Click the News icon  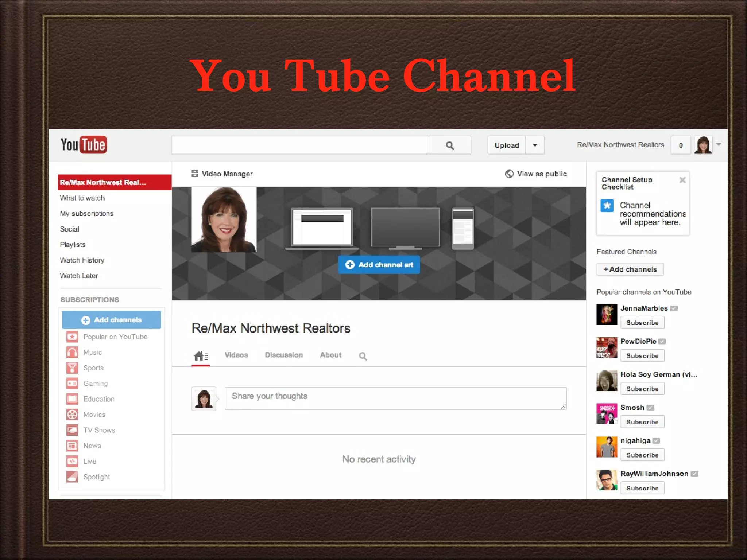click(x=72, y=446)
